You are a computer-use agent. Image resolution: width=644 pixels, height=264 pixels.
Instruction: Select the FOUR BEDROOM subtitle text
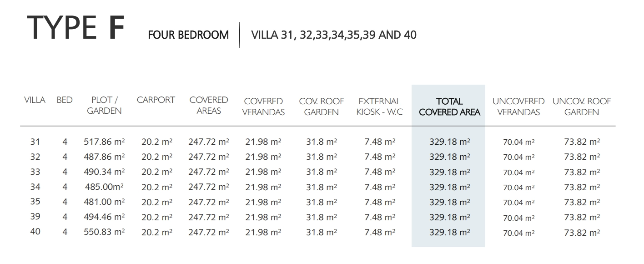tap(188, 35)
